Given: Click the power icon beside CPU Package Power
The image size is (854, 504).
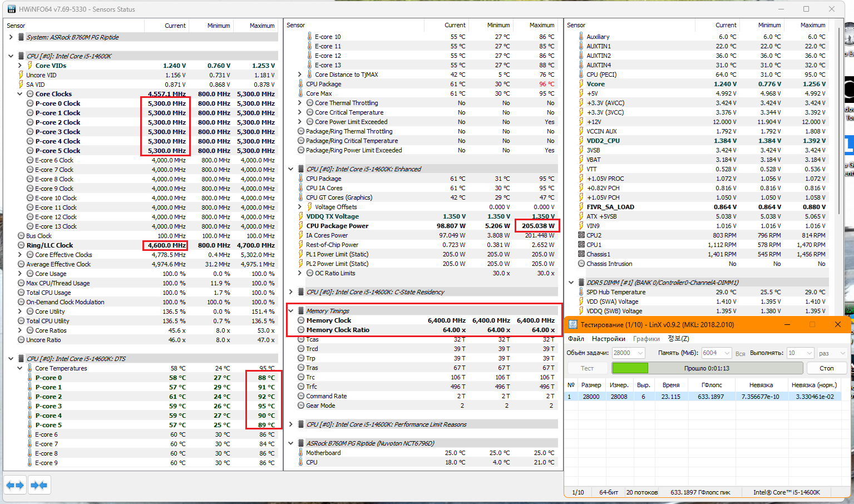Looking at the screenshot, I should click(300, 226).
